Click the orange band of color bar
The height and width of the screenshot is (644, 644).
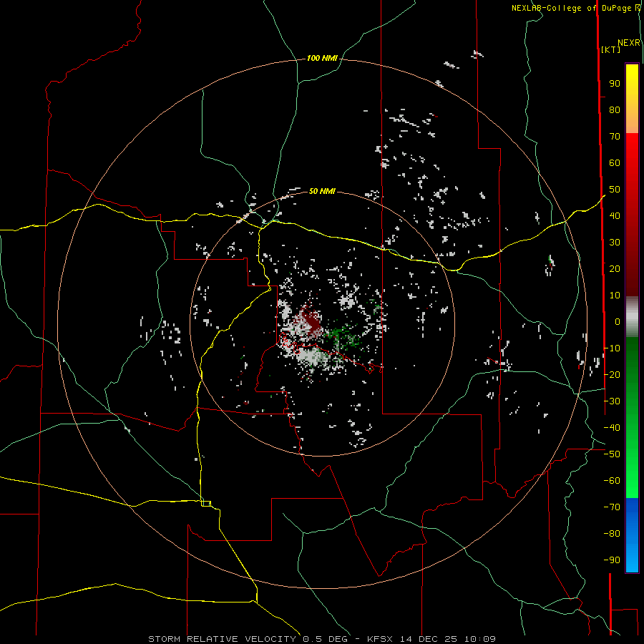tap(632, 123)
